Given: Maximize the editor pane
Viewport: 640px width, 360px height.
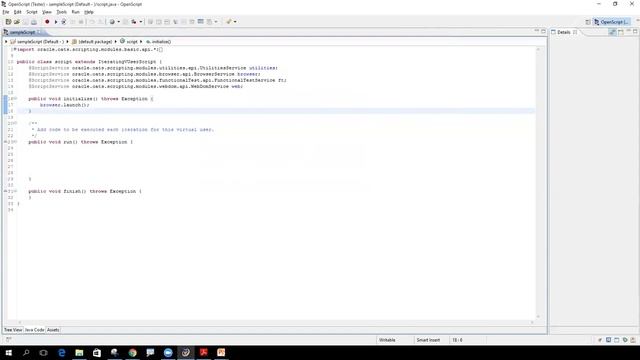Looking at the screenshot, I should click(x=543, y=31).
